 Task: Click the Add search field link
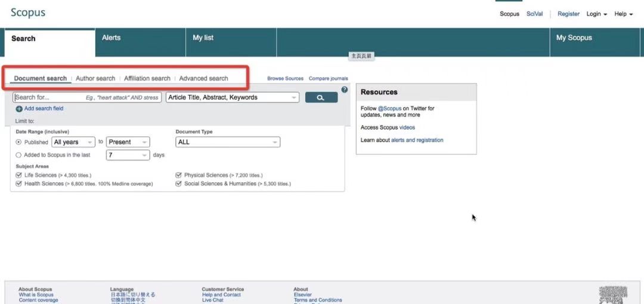coord(44,109)
